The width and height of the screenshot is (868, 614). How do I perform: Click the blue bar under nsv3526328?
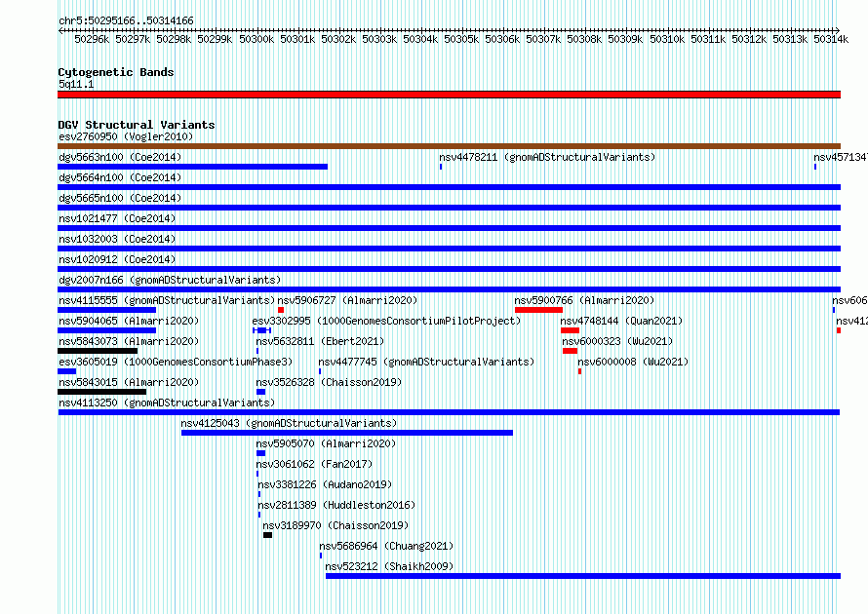pos(260,392)
